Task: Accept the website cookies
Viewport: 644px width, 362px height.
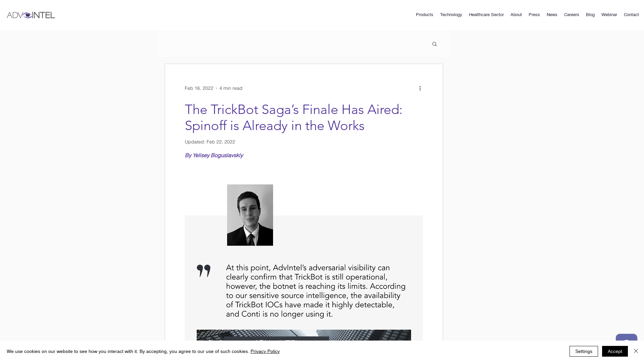Action: coord(615,351)
